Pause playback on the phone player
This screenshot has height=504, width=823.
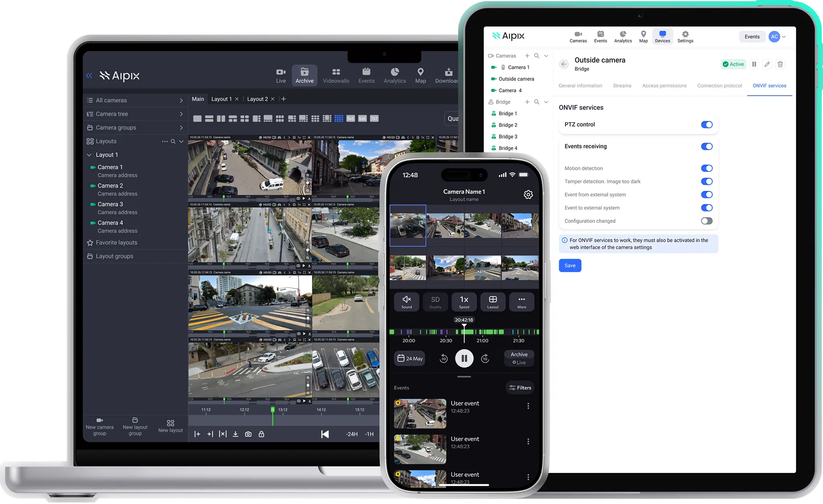[464, 358]
